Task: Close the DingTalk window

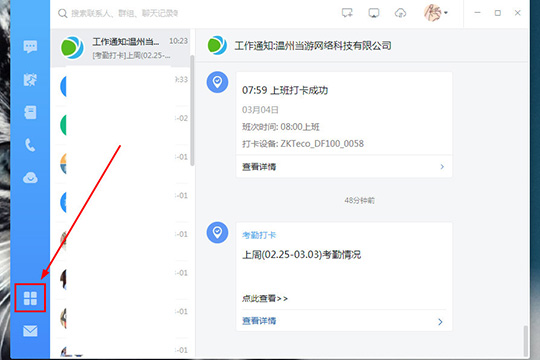Action: [x=518, y=13]
